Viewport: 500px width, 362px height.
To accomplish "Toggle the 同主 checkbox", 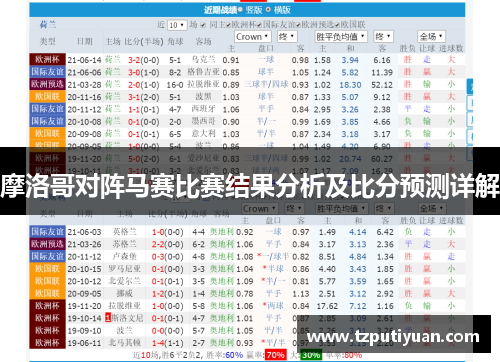I will [x=203, y=25].
